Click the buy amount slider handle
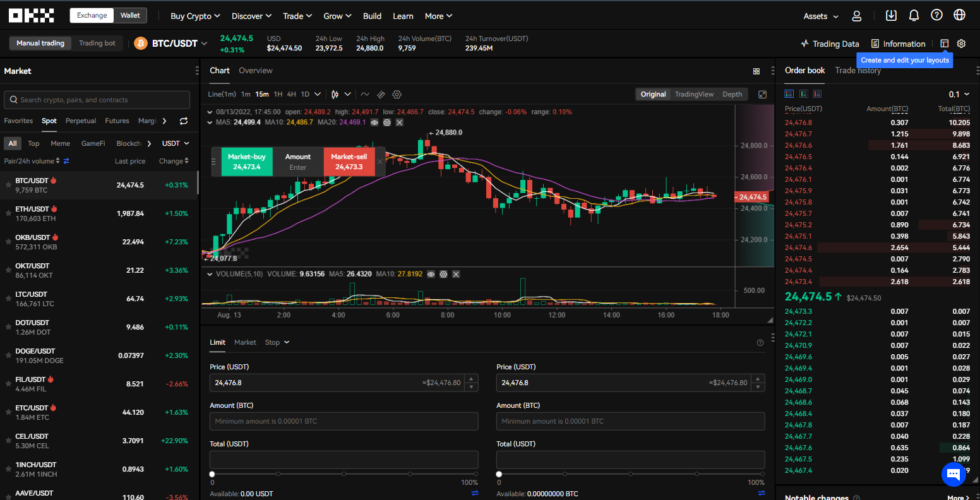 point(212,474)
